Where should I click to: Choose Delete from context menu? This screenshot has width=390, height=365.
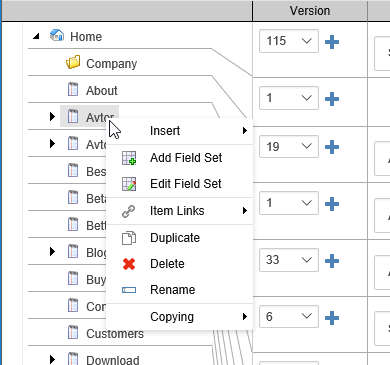click(180, 264)
